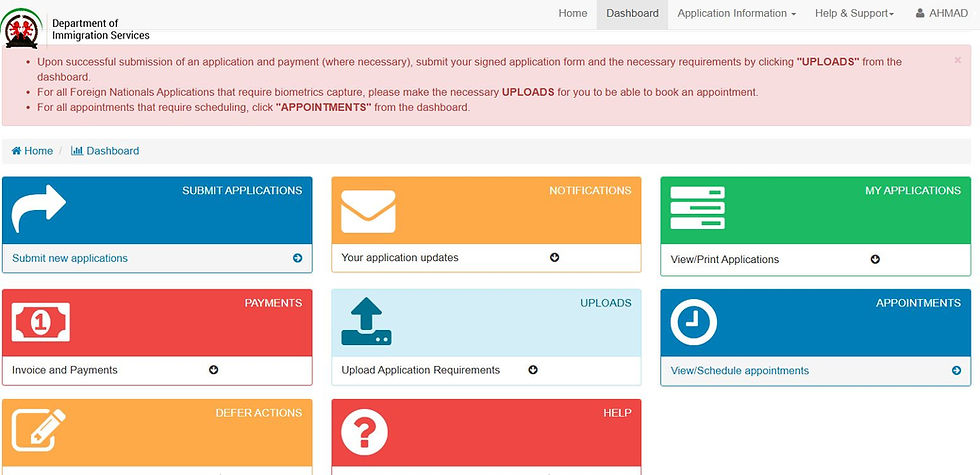
Task: Click the Submit Applications curved arrow icon
Action: (x=39, y=209)
